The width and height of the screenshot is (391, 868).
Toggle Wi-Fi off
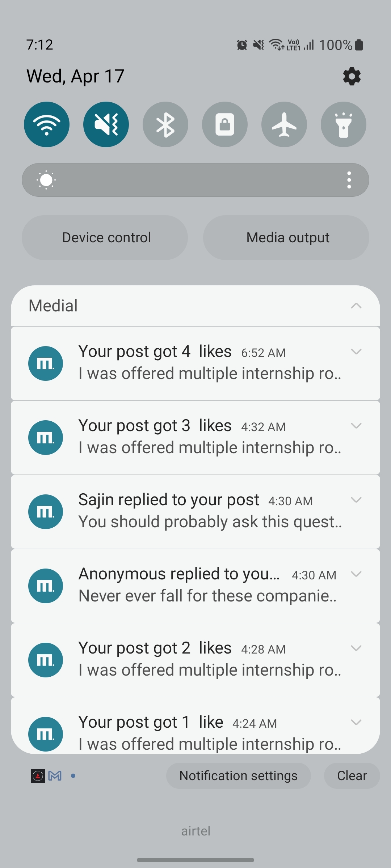[47, 124]
